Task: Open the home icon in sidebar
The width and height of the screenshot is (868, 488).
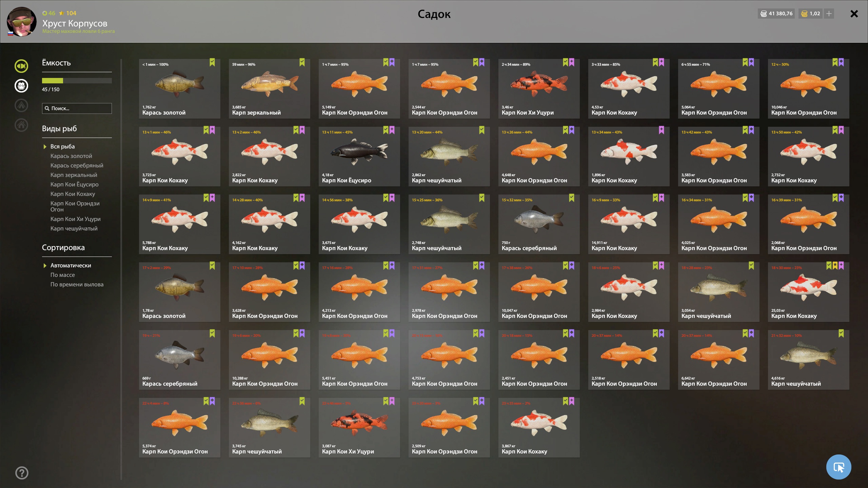Action: (x=21, y=125)
